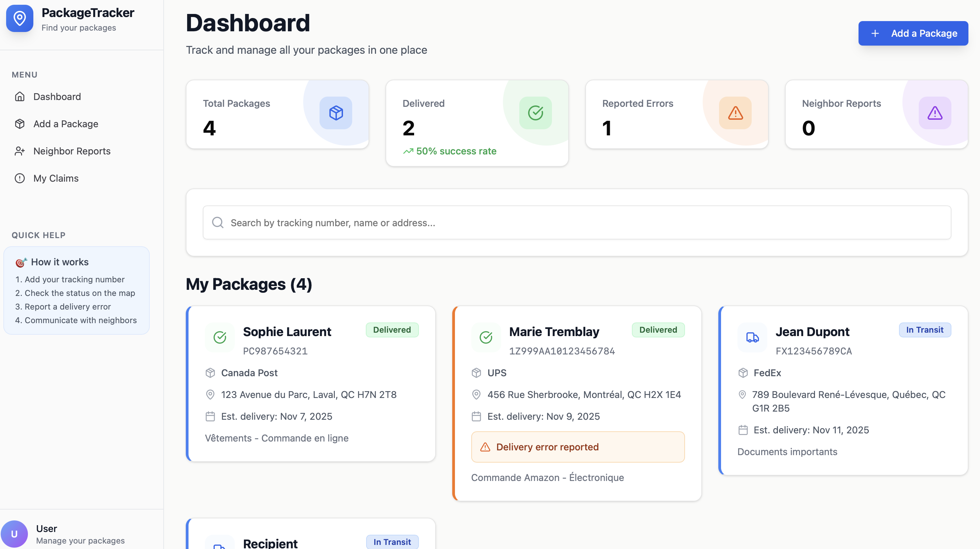The width and height of the screenshot is (980, 549).
Task: Click the blue Add a Package button
Action: [x=913, y=33]
